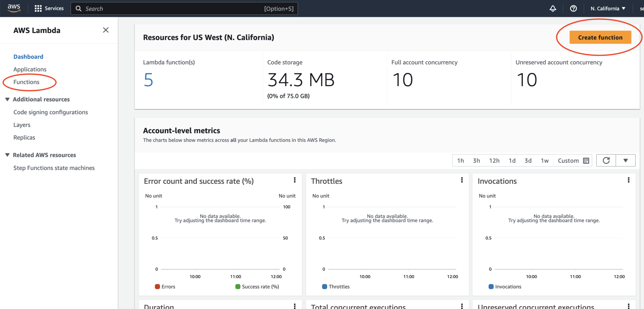
Task: Click the Create function button
Action: click(600, 37)
